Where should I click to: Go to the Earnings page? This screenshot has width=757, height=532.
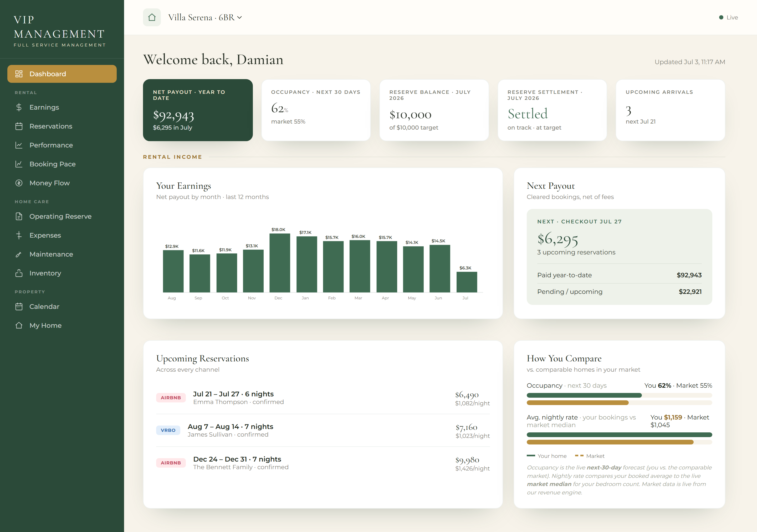coord(62,107)
